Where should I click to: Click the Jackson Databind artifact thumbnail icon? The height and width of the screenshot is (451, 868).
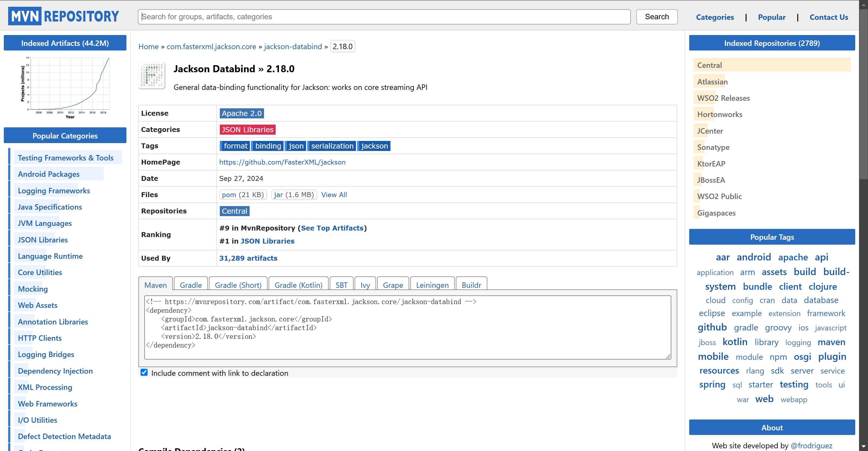pos(152,75)
